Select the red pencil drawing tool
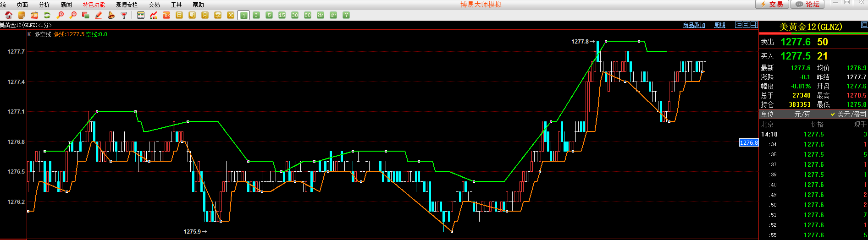 tap(98, 15)
